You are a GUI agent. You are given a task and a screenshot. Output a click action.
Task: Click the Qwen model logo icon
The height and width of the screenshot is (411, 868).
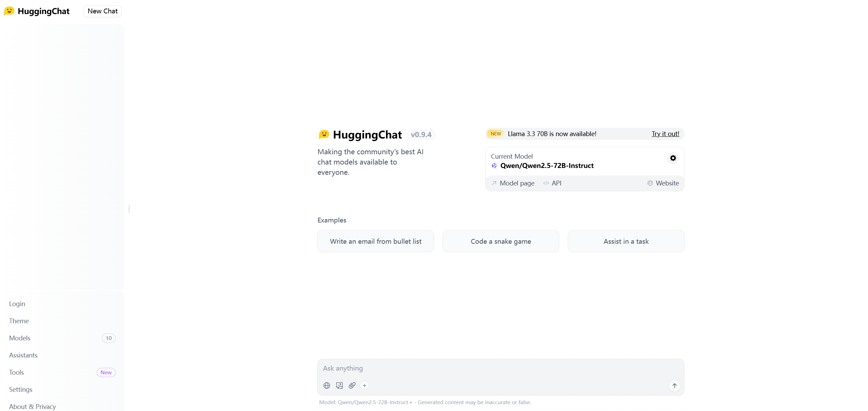tap(494, 166)
